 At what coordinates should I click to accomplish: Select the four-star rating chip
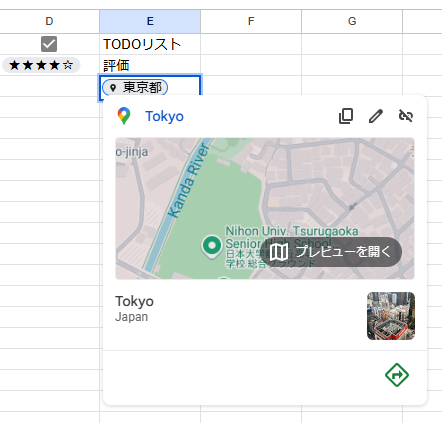pos(41,65)
